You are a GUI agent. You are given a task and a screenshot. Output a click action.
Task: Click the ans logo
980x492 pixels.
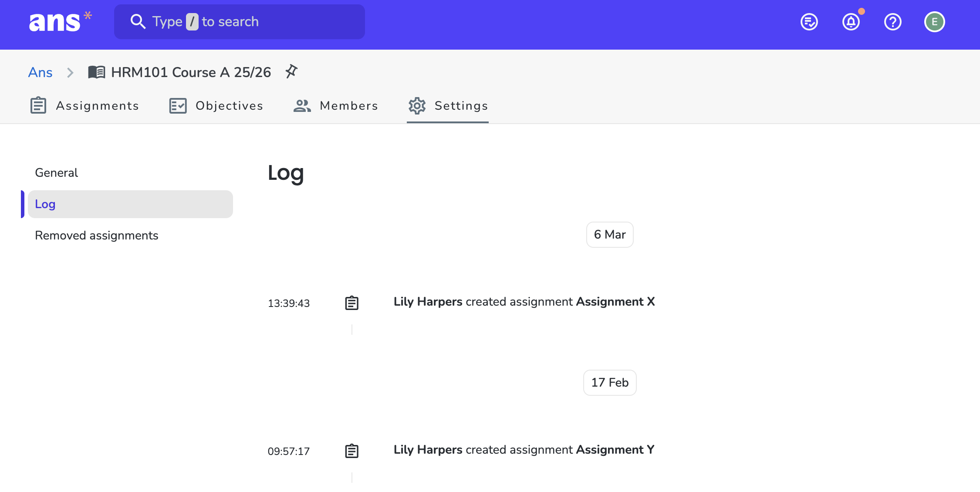(x=60, y=22)
